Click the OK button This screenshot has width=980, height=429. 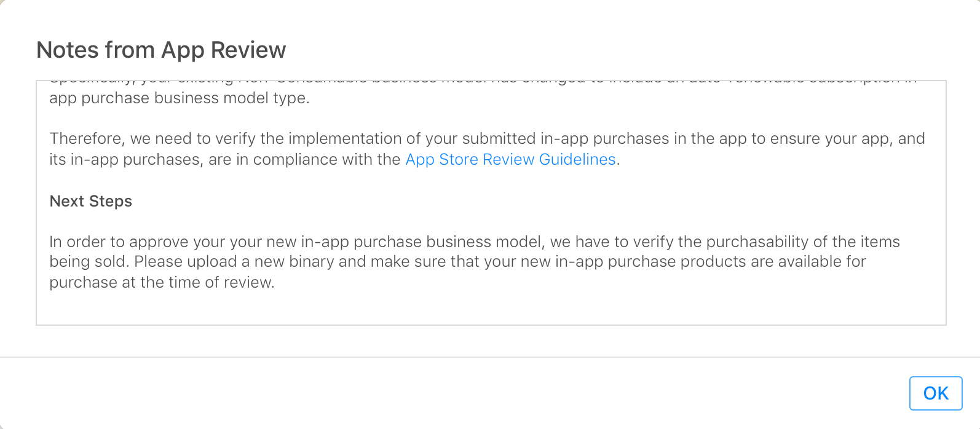click(x=935, y=393)
